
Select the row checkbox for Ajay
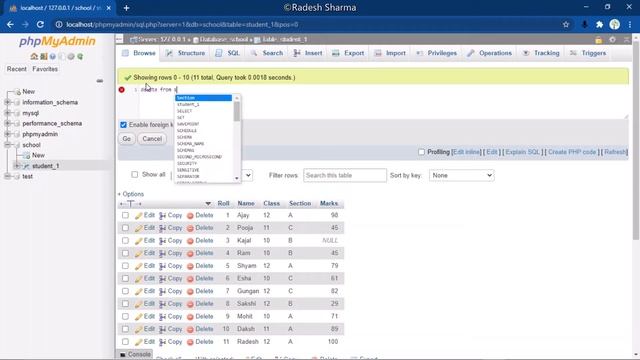125,215
